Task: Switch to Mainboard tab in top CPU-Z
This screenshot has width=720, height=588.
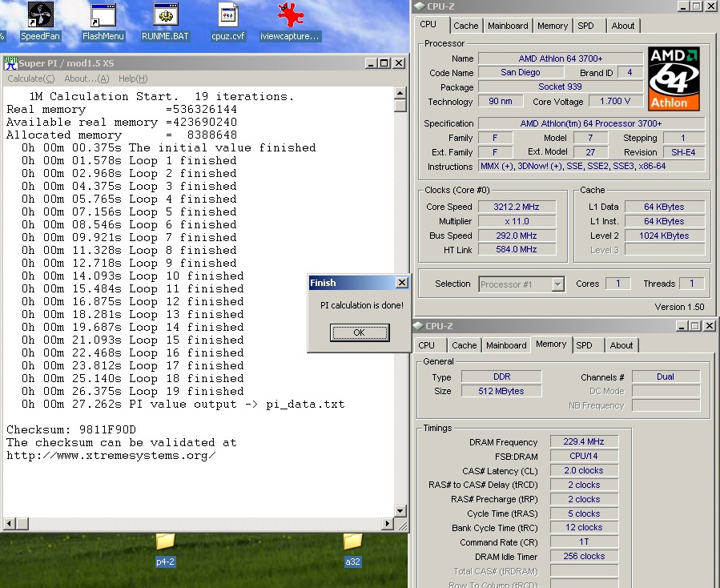Action: click(508, 26)
